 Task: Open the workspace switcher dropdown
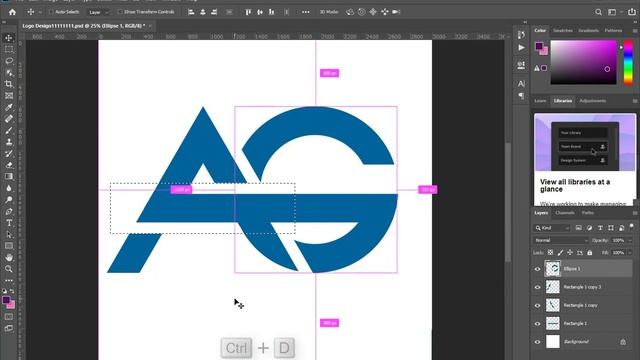click(614, 12)
